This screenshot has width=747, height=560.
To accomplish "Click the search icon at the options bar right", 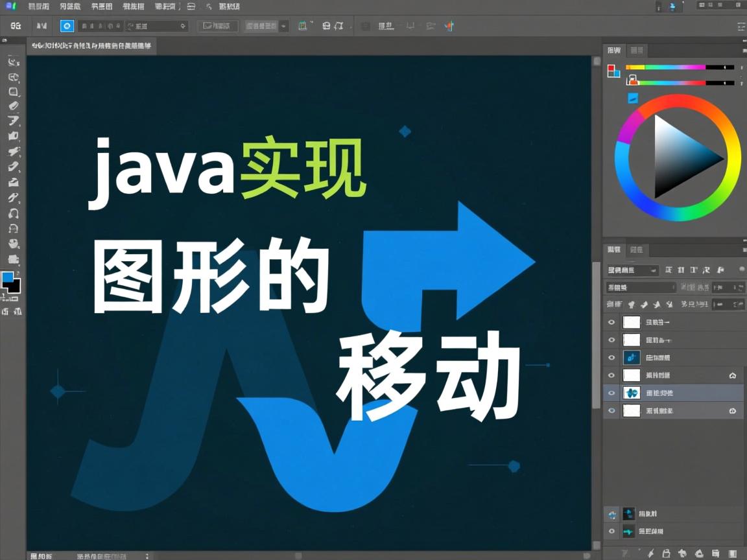I will (741, 26).
